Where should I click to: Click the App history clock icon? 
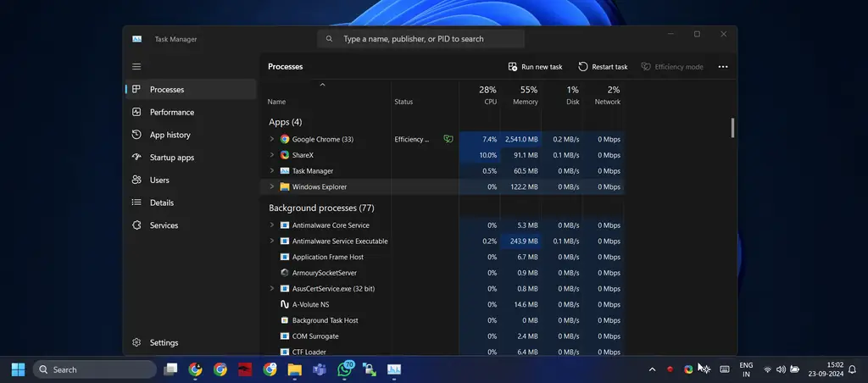[x=136, y=135]
